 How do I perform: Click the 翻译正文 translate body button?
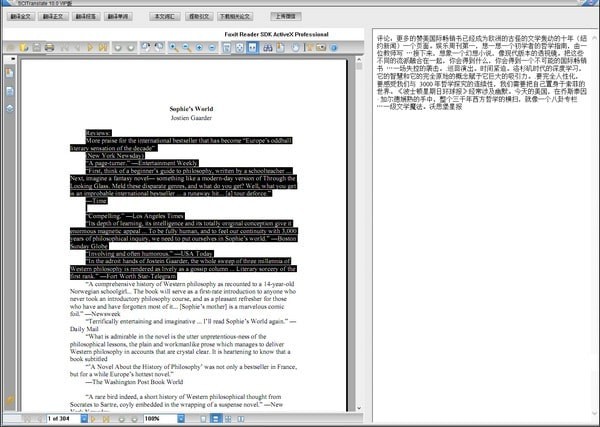click(53, 16)
